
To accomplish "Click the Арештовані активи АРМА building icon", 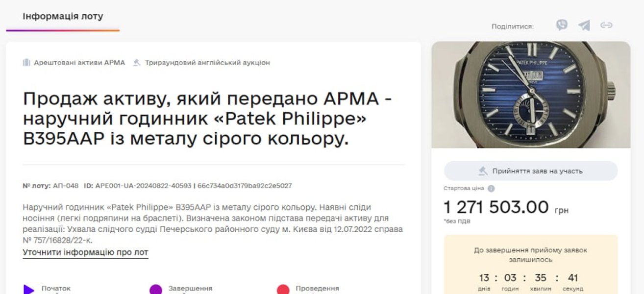I will (26, 63).
